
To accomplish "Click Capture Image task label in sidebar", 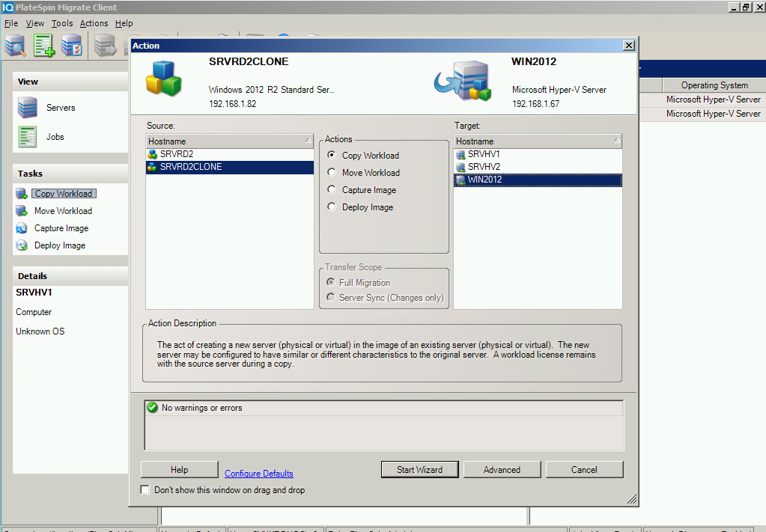I will coord(61,228).
